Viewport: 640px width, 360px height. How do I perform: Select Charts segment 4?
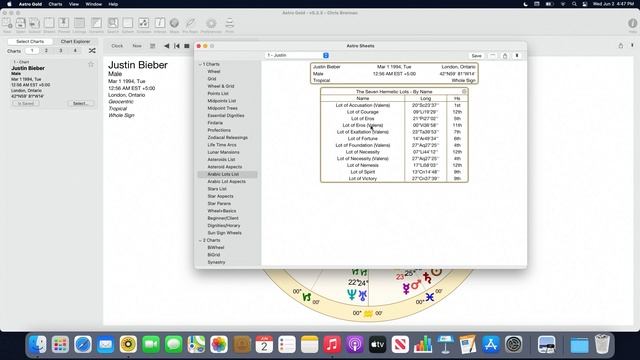tap(75, 51)
